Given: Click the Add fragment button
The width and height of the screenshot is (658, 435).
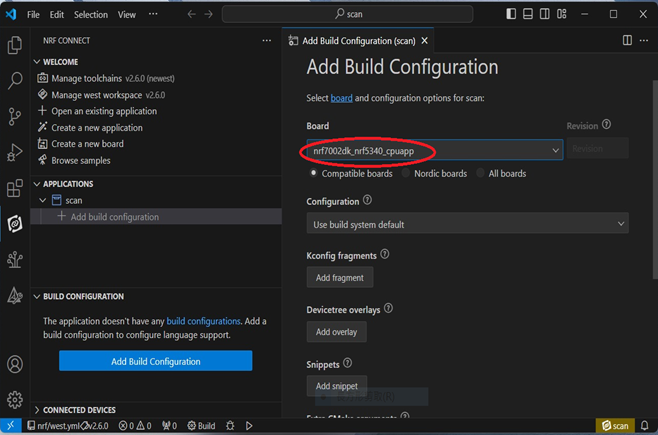Looking at the screenshot, I should [339, 277].
